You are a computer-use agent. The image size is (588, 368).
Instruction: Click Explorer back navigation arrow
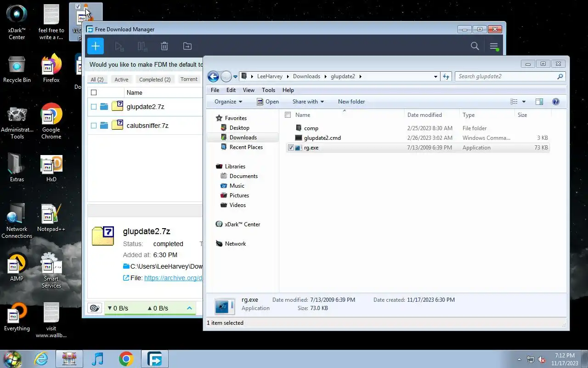(x=213, y=76)
